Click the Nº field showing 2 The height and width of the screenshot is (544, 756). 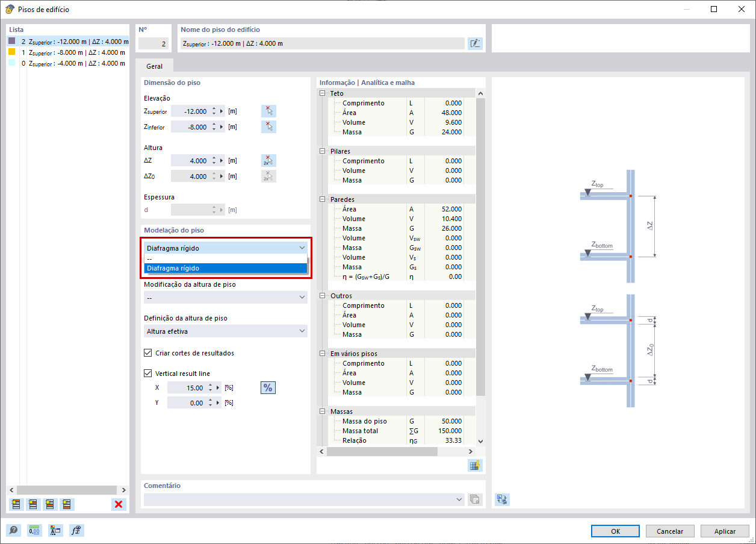[x=154, y=43]
